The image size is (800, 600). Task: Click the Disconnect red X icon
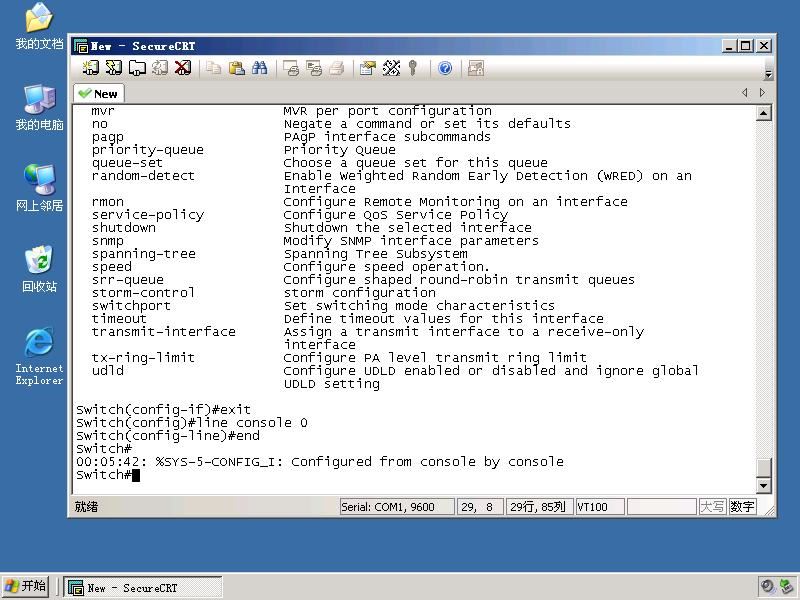(x=183, y=68)
